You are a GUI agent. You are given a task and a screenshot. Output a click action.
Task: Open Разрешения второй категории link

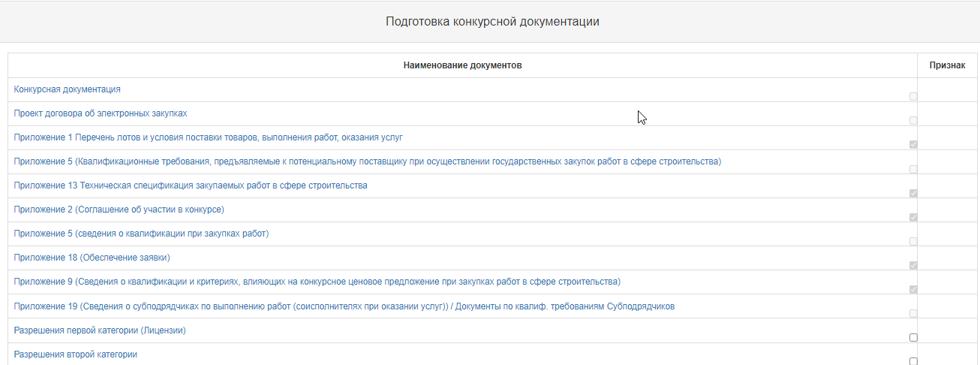[76, 354]
